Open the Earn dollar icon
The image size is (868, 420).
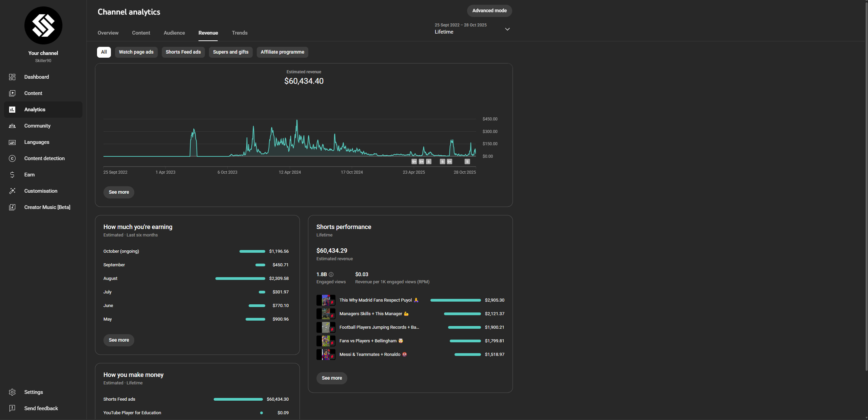(x=12, y=175)
